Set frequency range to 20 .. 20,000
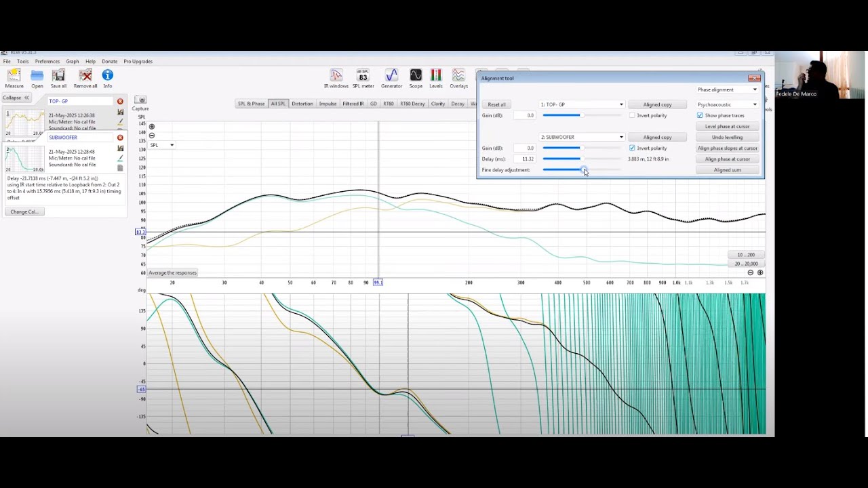This screenshot has height=488, width=868. point(746,264)
